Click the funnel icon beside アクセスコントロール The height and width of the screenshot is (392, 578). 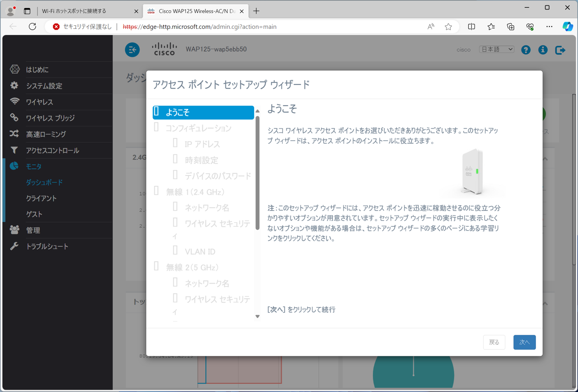(14, 150)
